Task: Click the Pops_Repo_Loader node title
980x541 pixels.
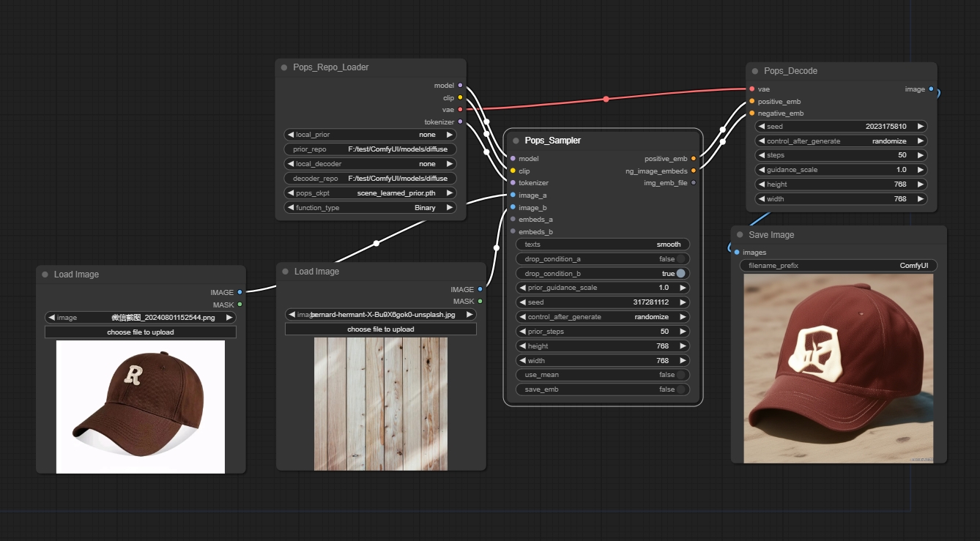Action: tap(331, 67)
